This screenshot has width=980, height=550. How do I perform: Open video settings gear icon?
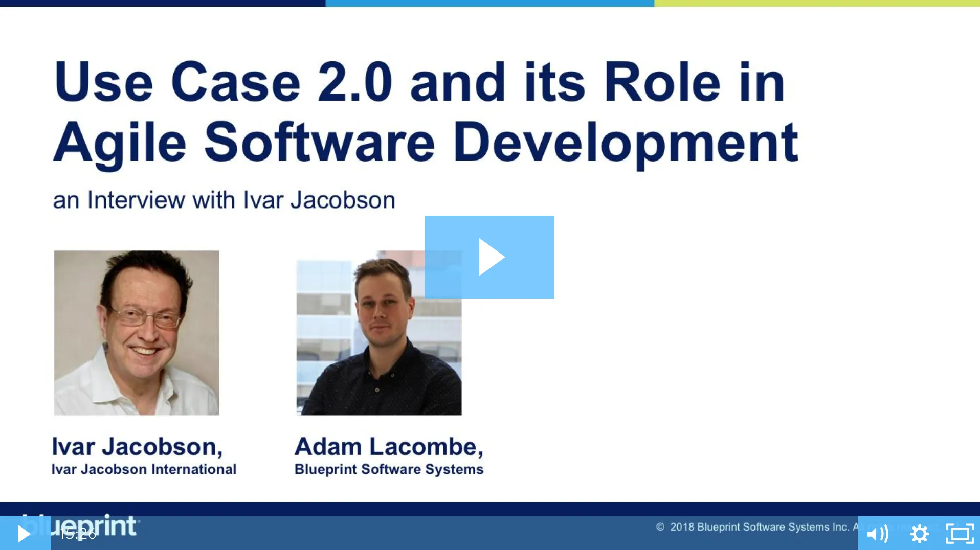click(x=919, y=534)
